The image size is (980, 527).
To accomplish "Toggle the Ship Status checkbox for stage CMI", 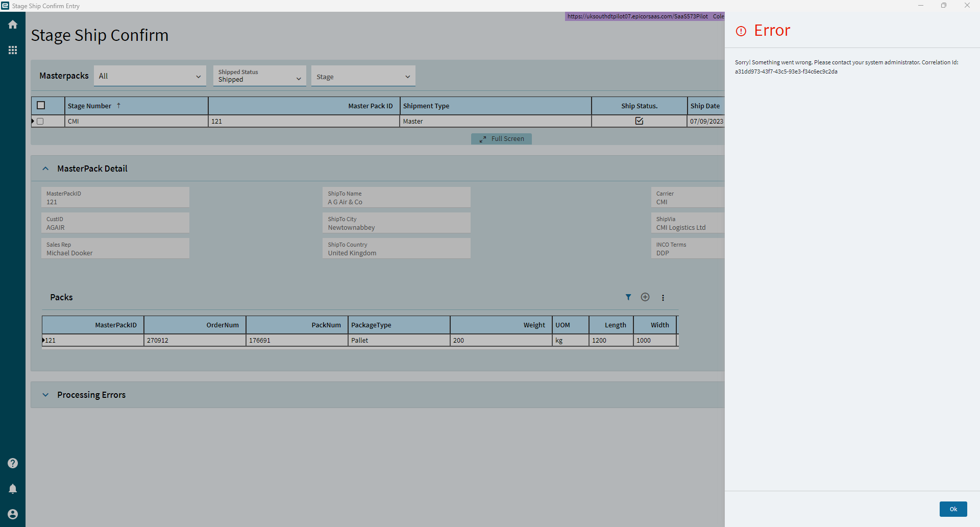I will tap(639, 121).
